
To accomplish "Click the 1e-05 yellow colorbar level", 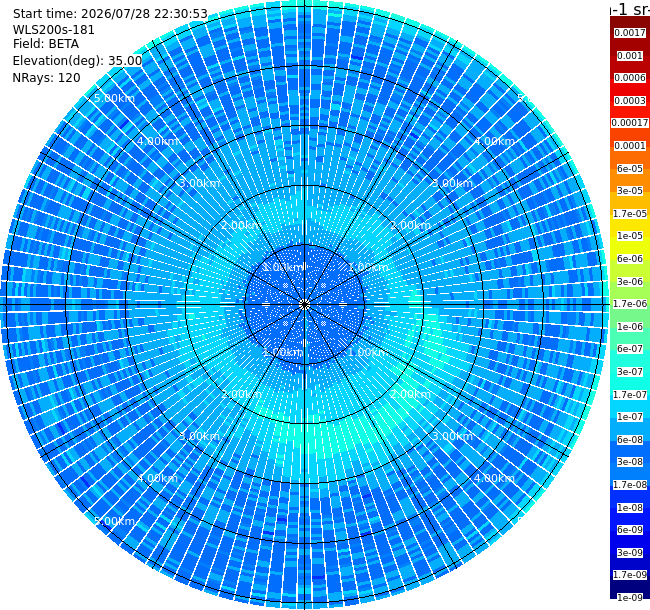I will pos(630,236).
